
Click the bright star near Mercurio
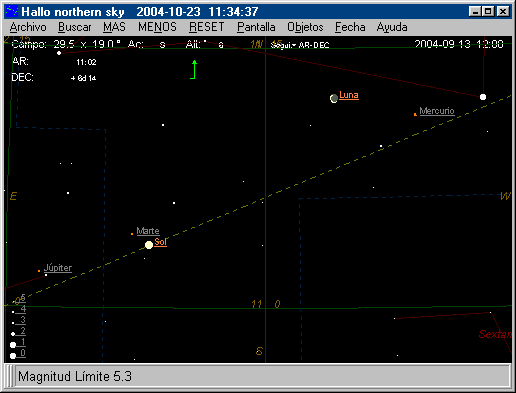tap(483, 97)
